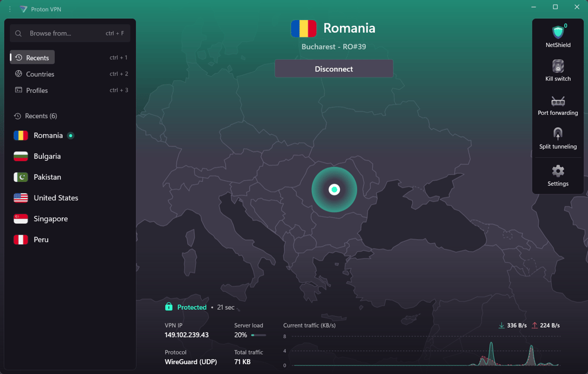The width and height of the screenshot is (588, 374).
Task: Click the Singapore flag icon
Action: coord(21,219)
